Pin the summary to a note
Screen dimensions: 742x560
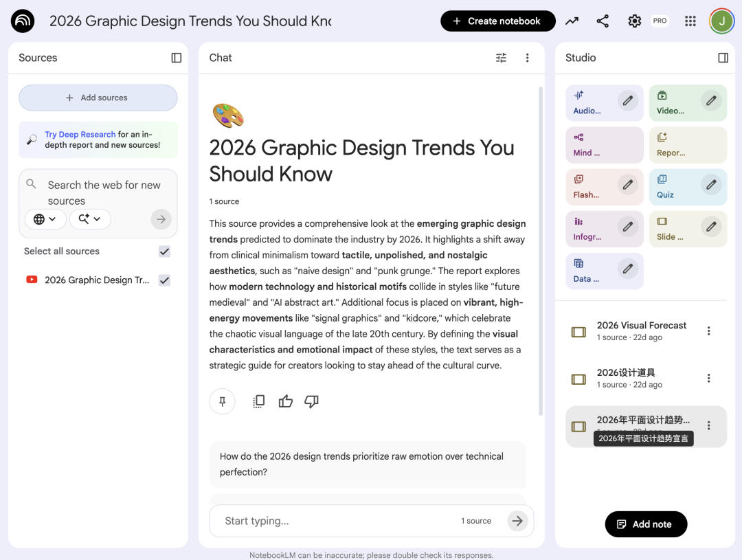coord(222,401)
